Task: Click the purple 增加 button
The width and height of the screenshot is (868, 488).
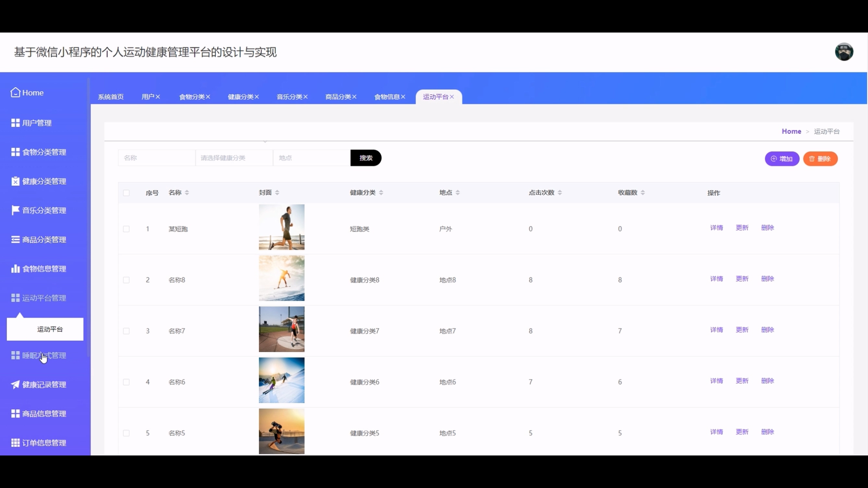Action: [x=782, y=159]
